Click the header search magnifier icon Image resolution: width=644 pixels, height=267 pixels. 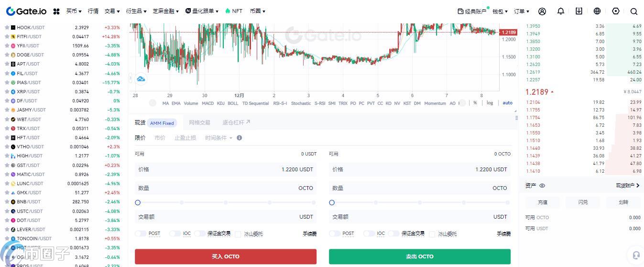[633, 11]
